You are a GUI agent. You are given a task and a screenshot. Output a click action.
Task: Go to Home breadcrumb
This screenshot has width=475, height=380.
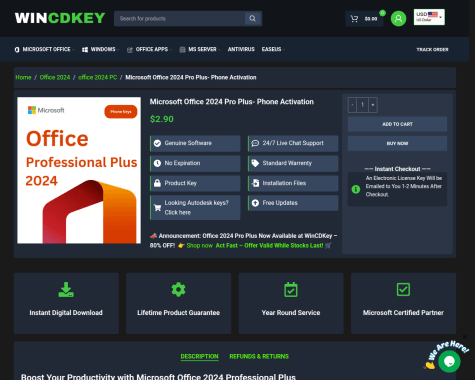23,77
